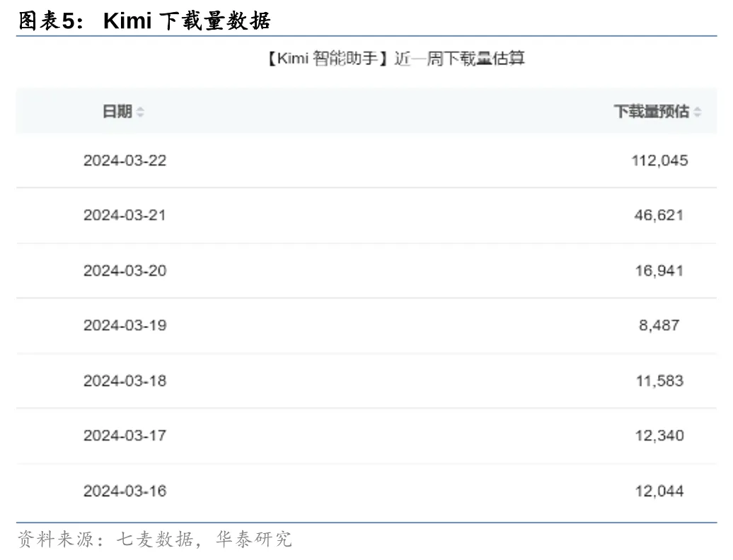This screenshot has height=560, width=733.
Task: Click the 2024-03-18 date cell
Action: (125, 381)
